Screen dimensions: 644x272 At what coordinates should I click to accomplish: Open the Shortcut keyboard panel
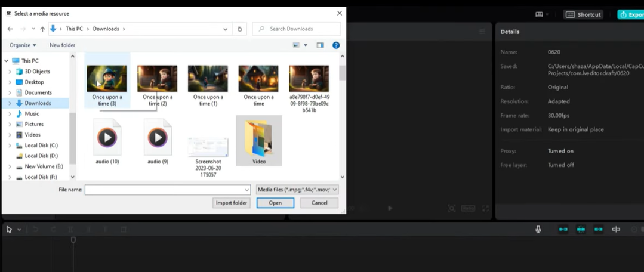(584, 14)
